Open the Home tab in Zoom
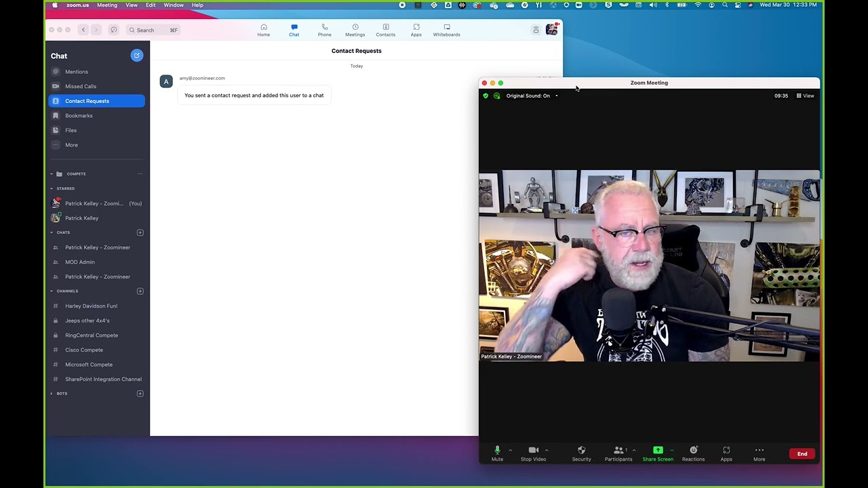 click(x=264, y=30)
